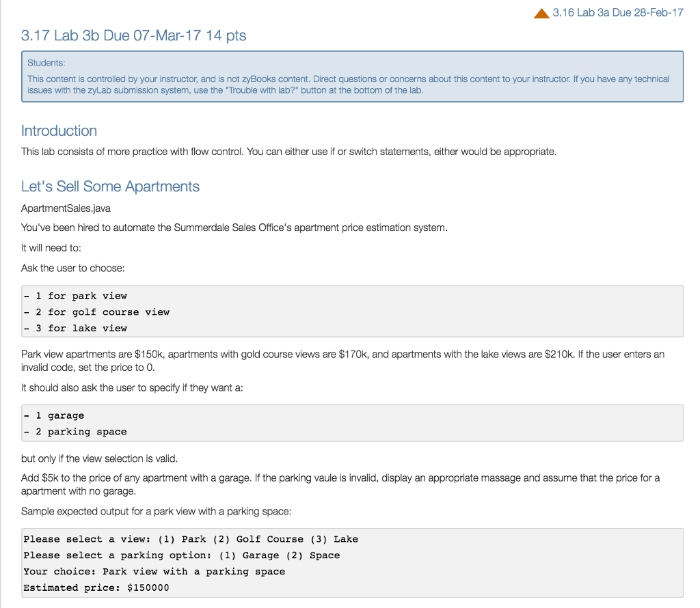Click the orange triangle warning icon

[541, 12]
